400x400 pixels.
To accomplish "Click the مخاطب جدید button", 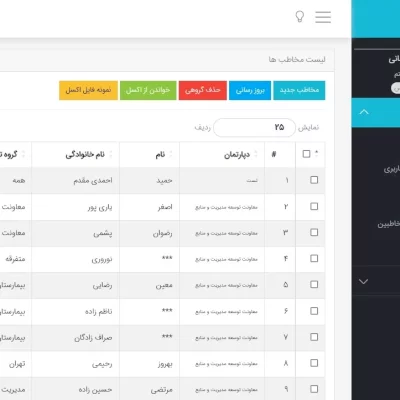I will pos(299,90).
